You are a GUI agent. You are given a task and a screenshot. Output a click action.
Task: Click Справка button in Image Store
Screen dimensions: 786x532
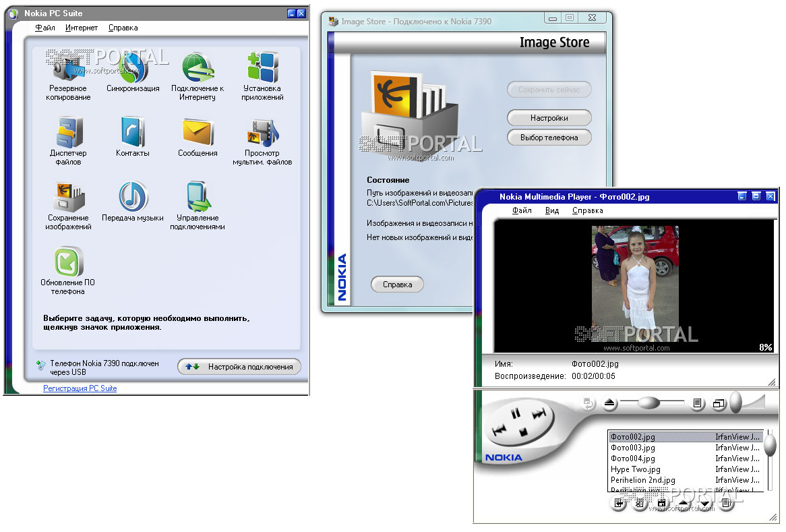[397, 285]
